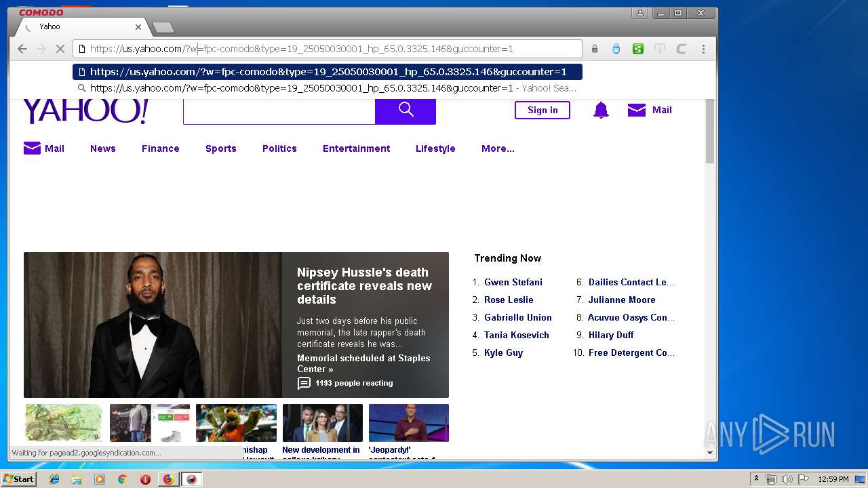Expand the More... navigation menu

[498, 148]
